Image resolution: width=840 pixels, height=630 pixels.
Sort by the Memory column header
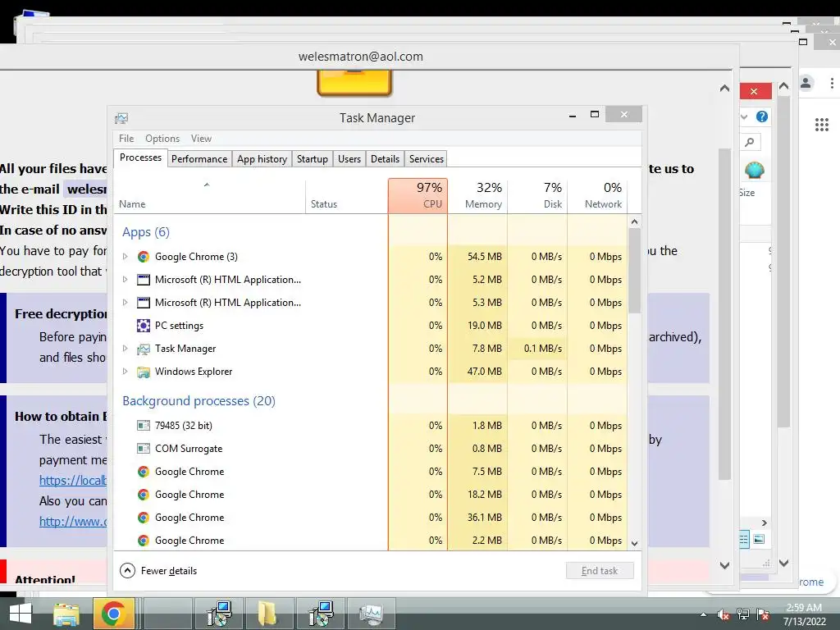(478, 195)
